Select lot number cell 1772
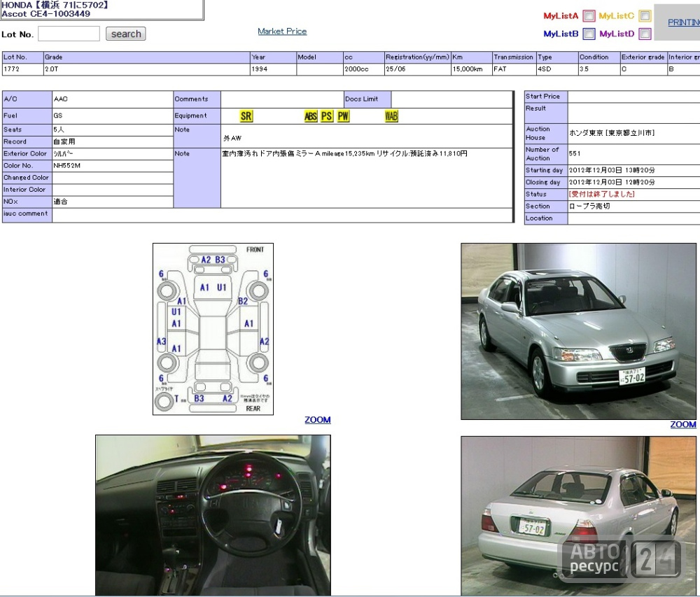The image size is (700, 597). click(x=23, y=69)
